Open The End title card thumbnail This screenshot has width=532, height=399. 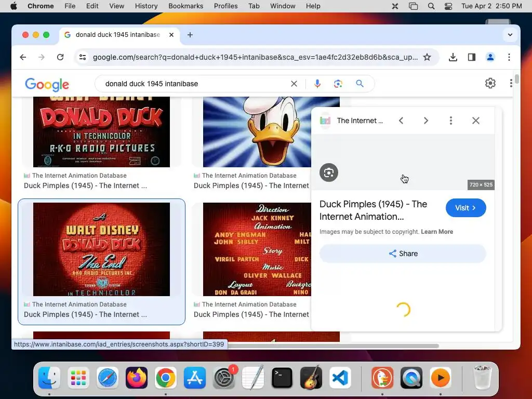[101, 249]
